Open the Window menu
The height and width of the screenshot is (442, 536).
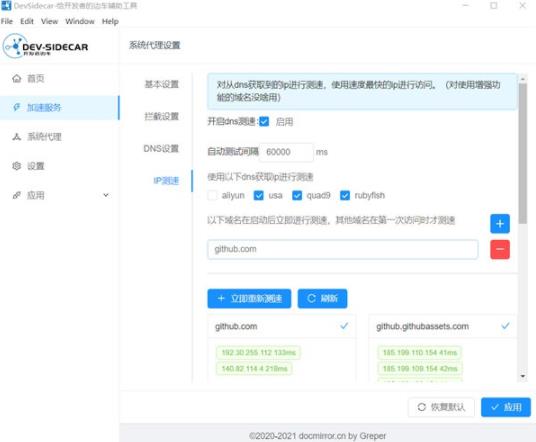tap(80, 22)
